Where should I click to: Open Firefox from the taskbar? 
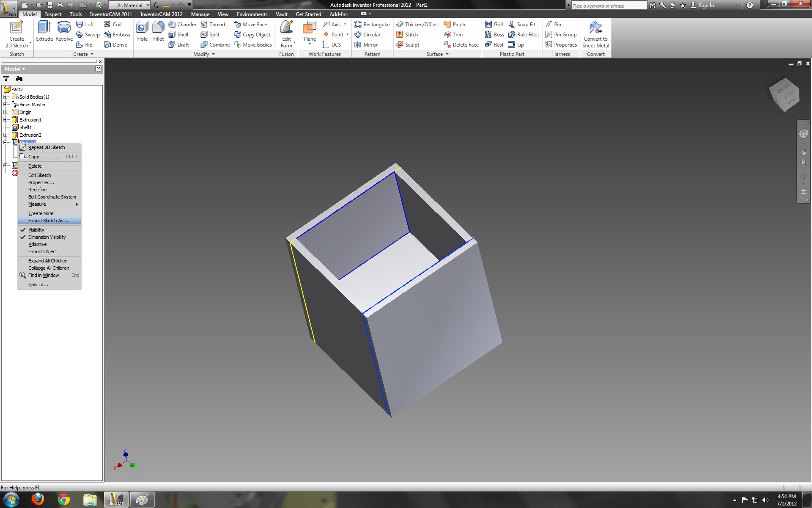(x=38, y=500)
